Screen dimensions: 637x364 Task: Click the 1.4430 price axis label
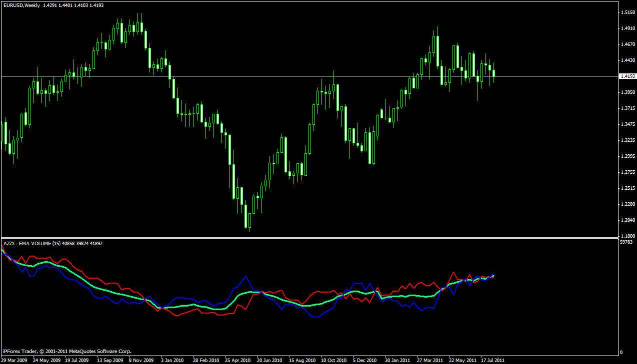click(x=627, y=60)
